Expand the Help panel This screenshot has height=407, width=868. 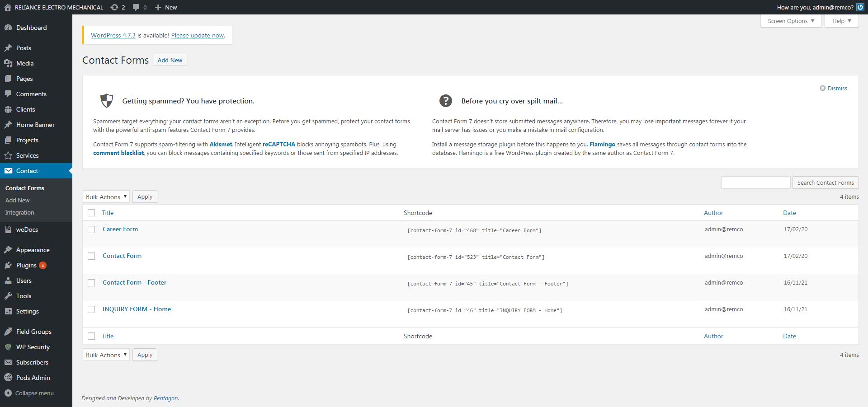tap(841, 21)
